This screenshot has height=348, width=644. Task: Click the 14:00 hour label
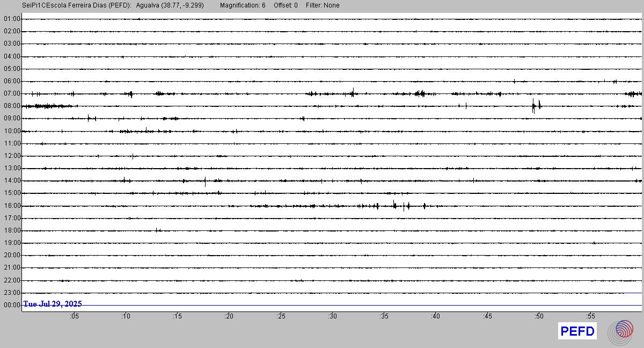pyautogui.click(x=12, y=180)
